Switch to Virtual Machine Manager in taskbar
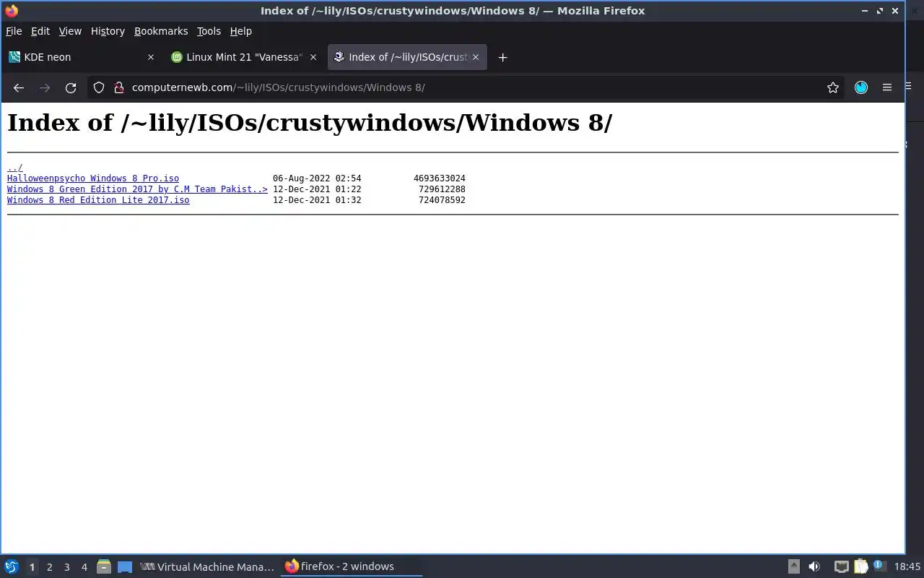The width and height of the screenshot is (924, 578). point(207,567)
